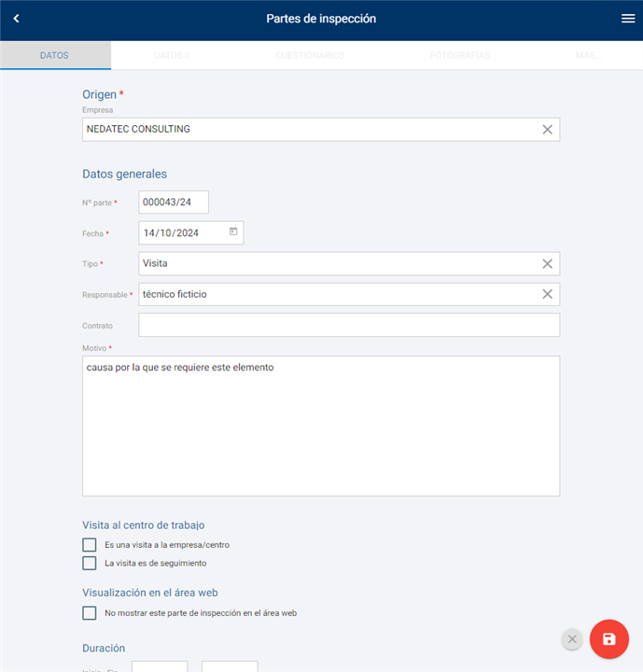Clear the Tipo field selection
This screenshot has height=672, width=643.
(548, 264)
